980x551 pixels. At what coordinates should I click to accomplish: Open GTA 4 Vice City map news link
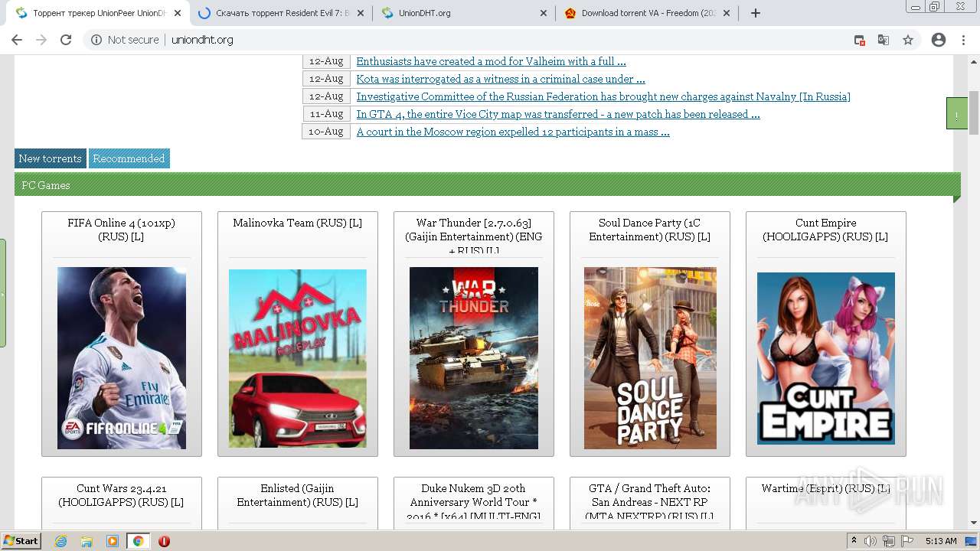tap(558, 114)
